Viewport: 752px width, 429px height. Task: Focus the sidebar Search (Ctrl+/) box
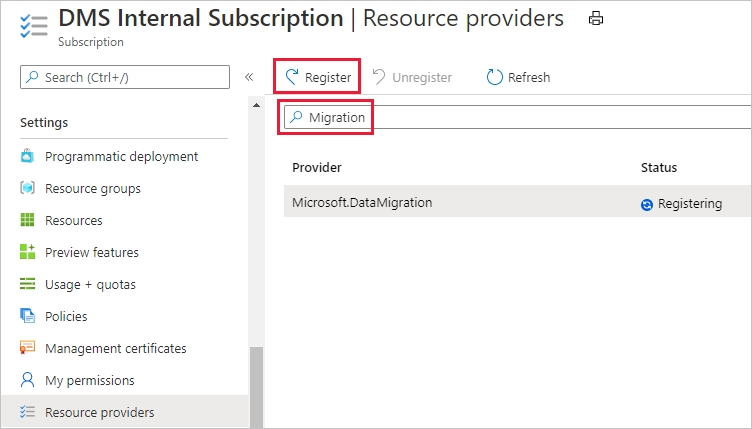tap(125, 77)
